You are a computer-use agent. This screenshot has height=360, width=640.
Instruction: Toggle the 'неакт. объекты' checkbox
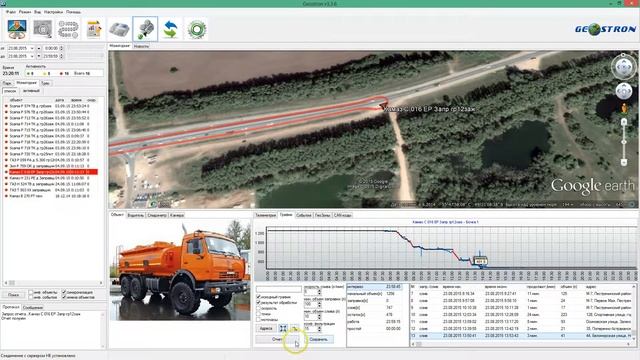31,292
